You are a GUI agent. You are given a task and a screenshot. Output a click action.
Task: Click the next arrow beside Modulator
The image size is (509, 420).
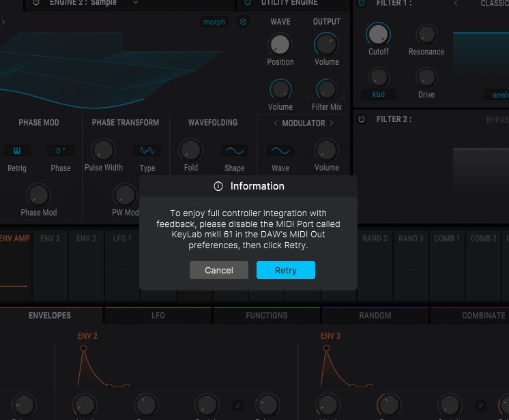coord(332,123)
